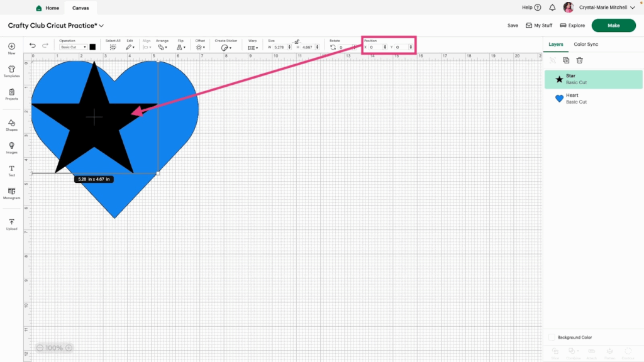Toggle the Background Color checkbox
This screenshot has height=362, width=644.
click(x=552, y=337)
